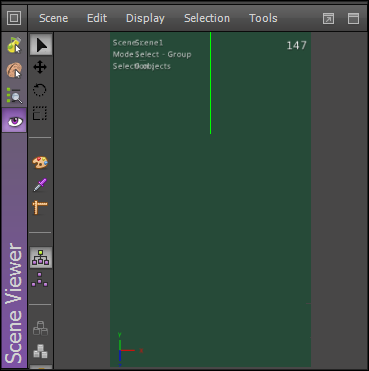Click the Select - Group mode text
369x371 pixels.
163,54
